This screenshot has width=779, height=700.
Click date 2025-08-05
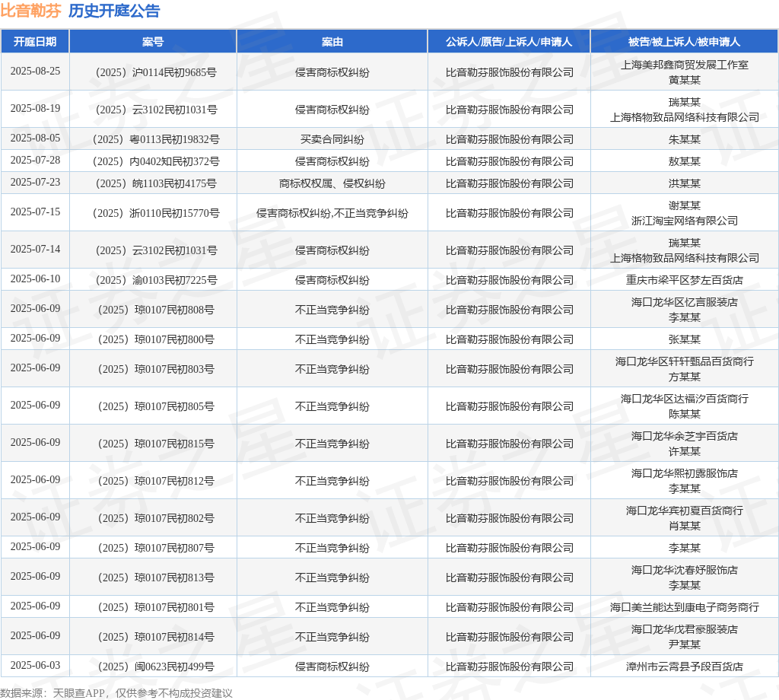point(35,138)
